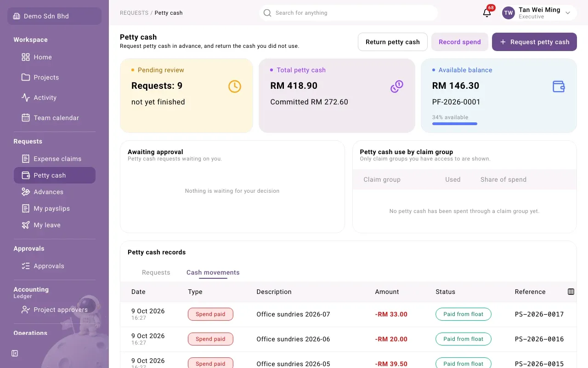The image size is (588, 368).
Task: Click the Demo Sdn Bhd building icon
Action: pyautogui.click(x=17, y=16)
